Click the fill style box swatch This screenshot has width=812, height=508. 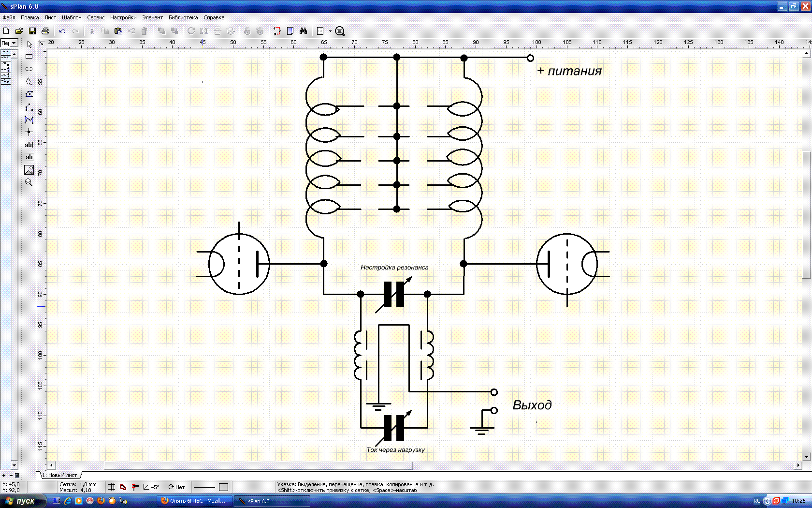223,487
